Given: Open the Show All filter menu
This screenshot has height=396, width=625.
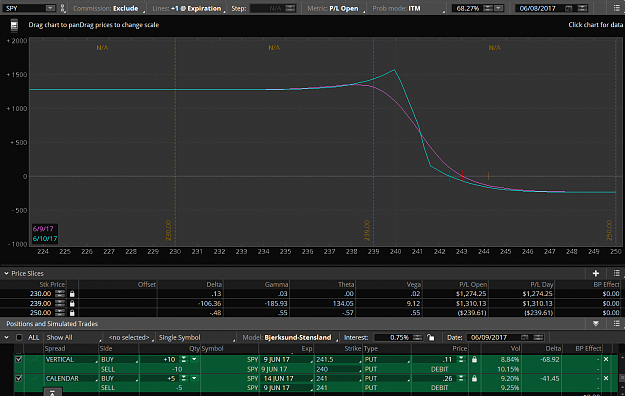Looking at the screenshot, I should (72, 337).
